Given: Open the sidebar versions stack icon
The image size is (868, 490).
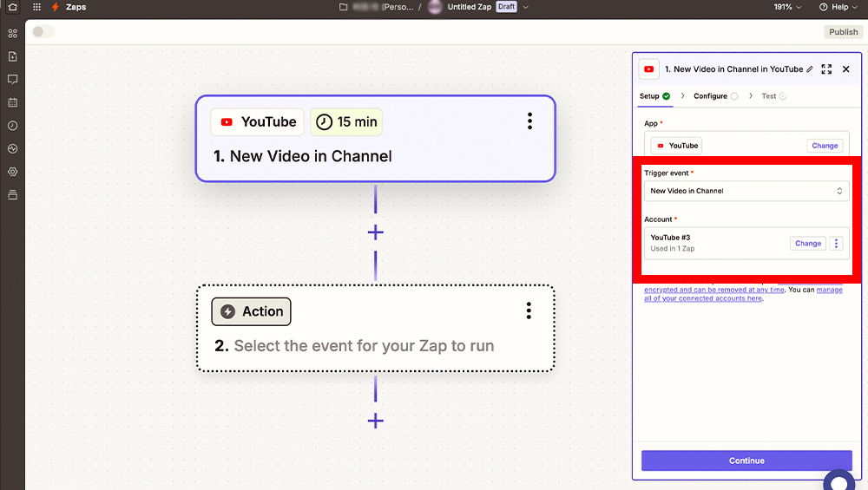Looking at the screenshot, I should click(13, 194).
